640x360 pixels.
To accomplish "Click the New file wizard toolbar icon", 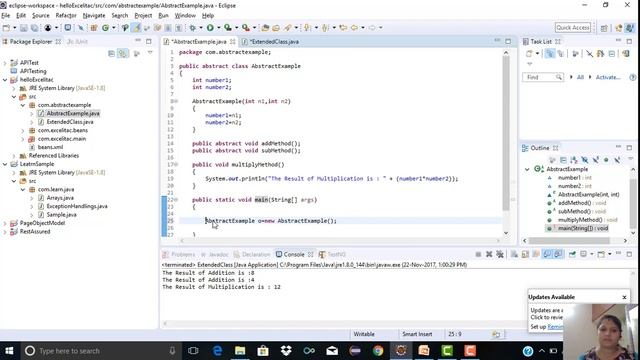I will (7, 28).
